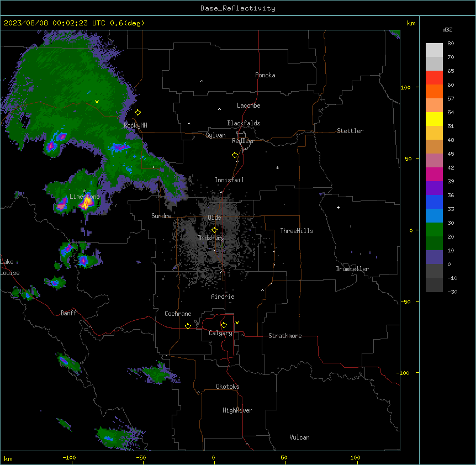
Task: Select the yellow 51-54 dBZ legend swatch
Action: [x=434, y=119]
